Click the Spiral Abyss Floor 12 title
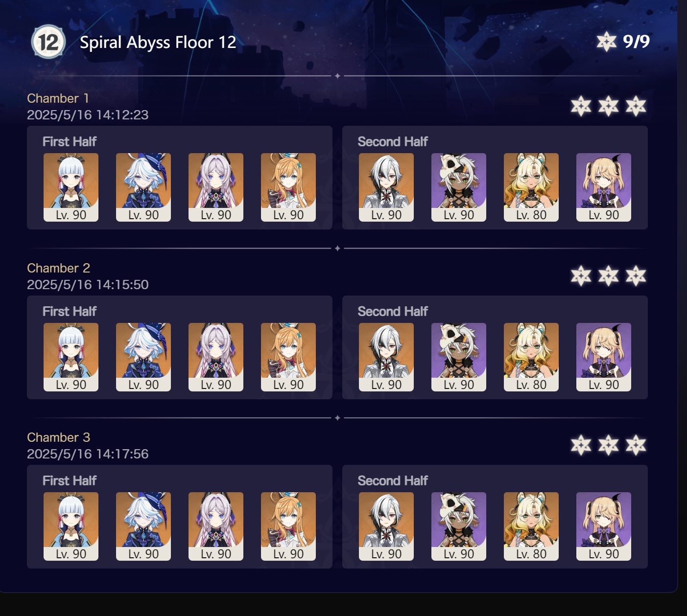The height and width of the screenshot is (616, 687). tap(158, 43)
